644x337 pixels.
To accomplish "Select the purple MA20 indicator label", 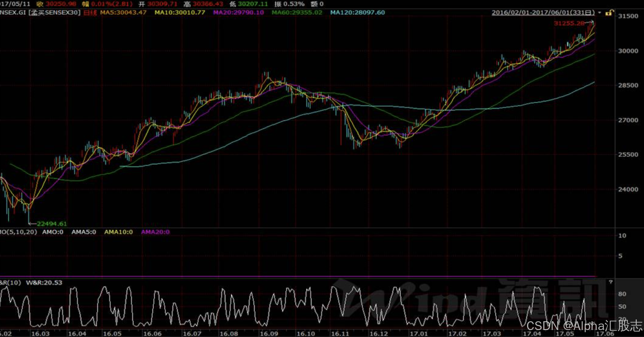I will click(x=238, y=13).
